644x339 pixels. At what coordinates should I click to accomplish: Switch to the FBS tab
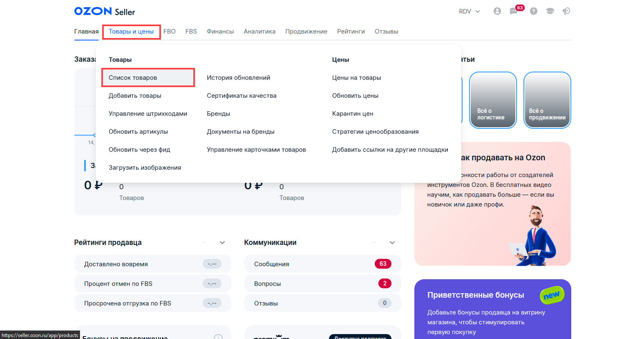191,31
